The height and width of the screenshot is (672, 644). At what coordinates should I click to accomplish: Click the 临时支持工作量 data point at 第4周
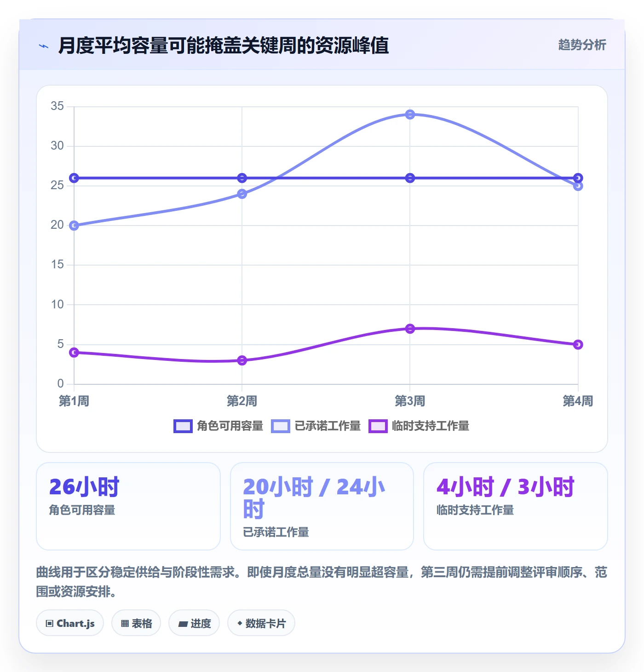578,345
